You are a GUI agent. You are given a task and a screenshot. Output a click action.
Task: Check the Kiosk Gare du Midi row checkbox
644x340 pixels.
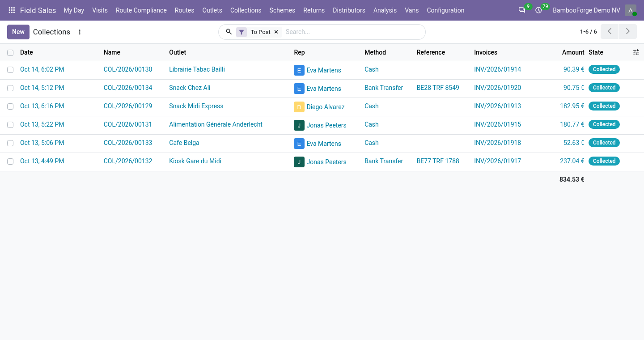pos(10,161)
